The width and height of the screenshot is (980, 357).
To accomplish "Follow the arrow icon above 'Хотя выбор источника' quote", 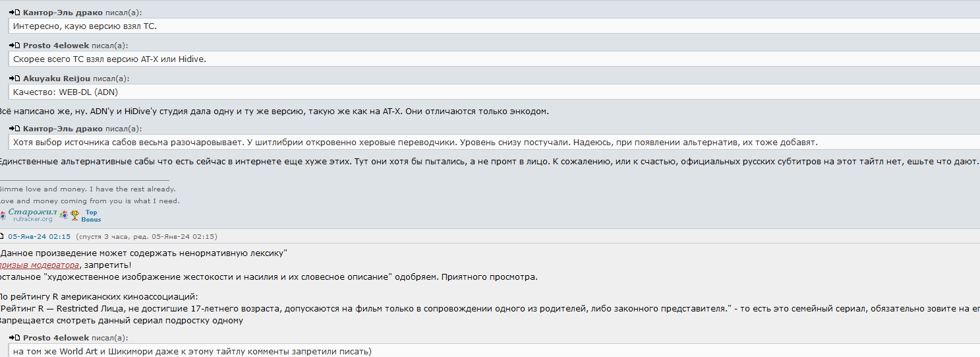I will click(15, 129).
